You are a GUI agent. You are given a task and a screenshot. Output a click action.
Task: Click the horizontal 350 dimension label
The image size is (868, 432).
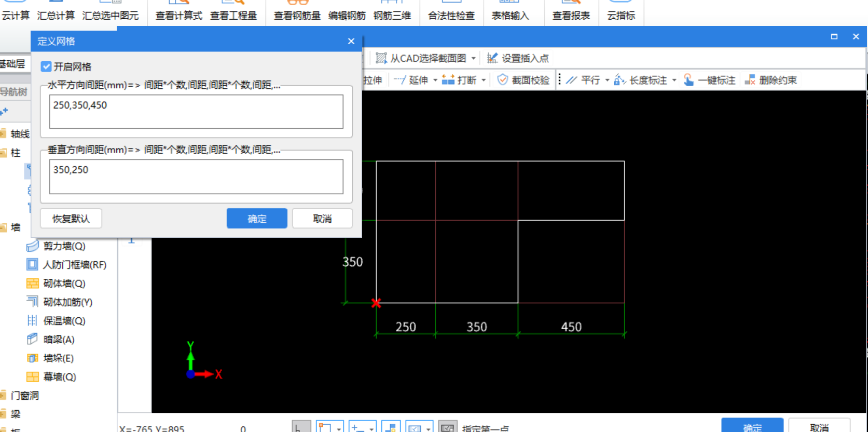pyautogui.click(x=477, y=327)
